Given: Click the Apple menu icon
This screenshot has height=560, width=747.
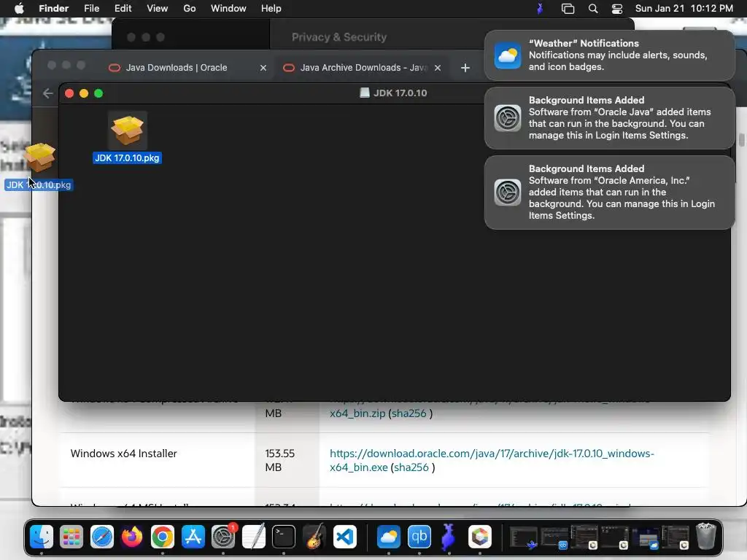Looking at the screenshot, I should 19,9.
